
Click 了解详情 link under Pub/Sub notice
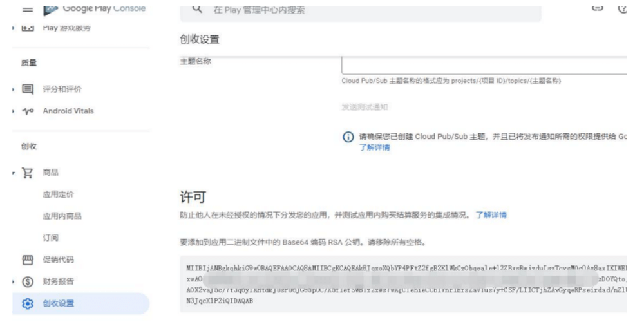tap(374, 147)
